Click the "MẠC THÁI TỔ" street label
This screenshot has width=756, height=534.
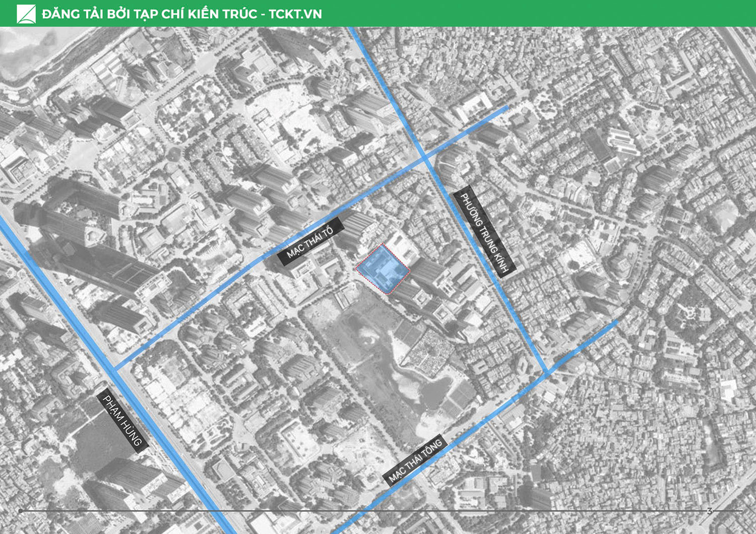[310, 241]
